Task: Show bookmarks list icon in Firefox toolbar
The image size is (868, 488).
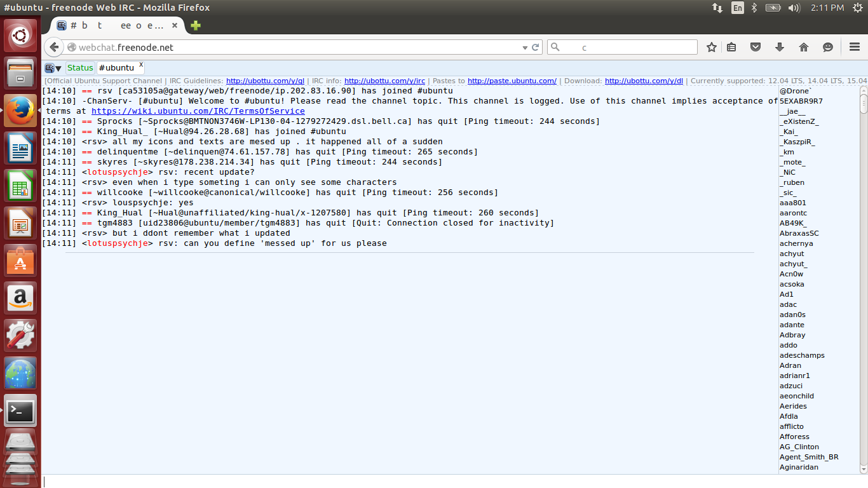Action: pyautogui.click(x=732, y=47)
